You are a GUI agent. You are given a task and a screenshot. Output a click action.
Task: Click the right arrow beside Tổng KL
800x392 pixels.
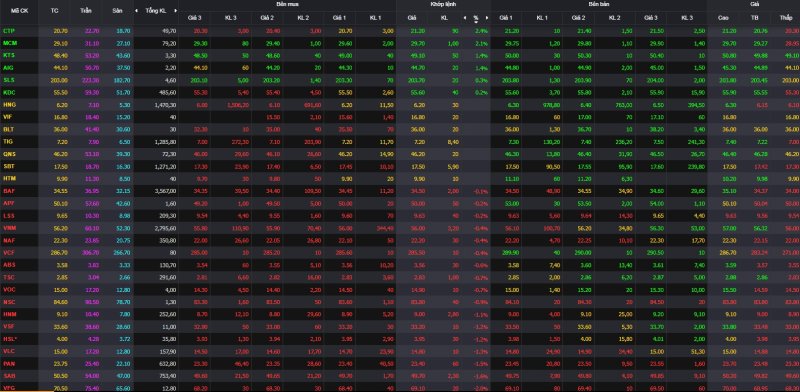pyautogui.click(x=176, y=10)
